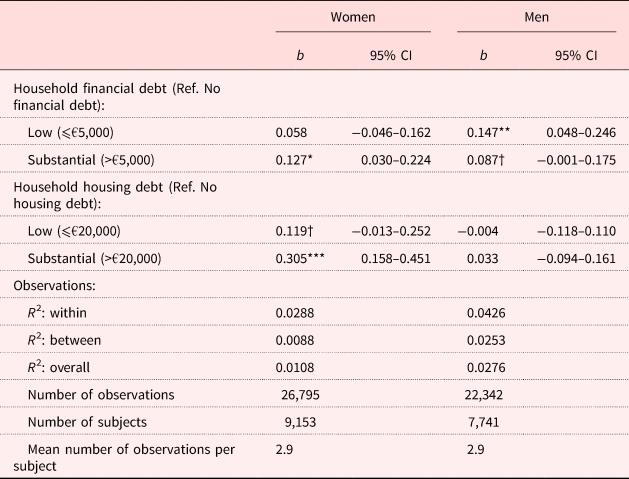Select the 95% CI header under Women

391,55
